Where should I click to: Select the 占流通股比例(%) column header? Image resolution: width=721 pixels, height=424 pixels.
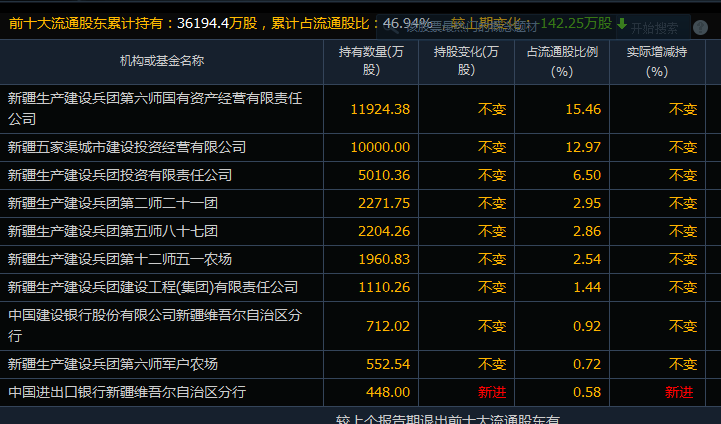pos(560,61)
